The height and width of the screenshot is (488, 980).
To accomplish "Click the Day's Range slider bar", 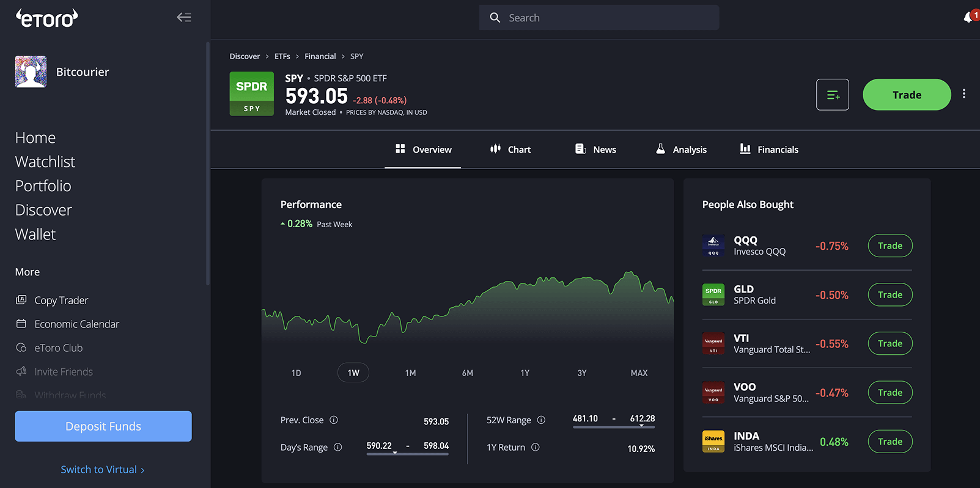I will click(x=408, y=454).
